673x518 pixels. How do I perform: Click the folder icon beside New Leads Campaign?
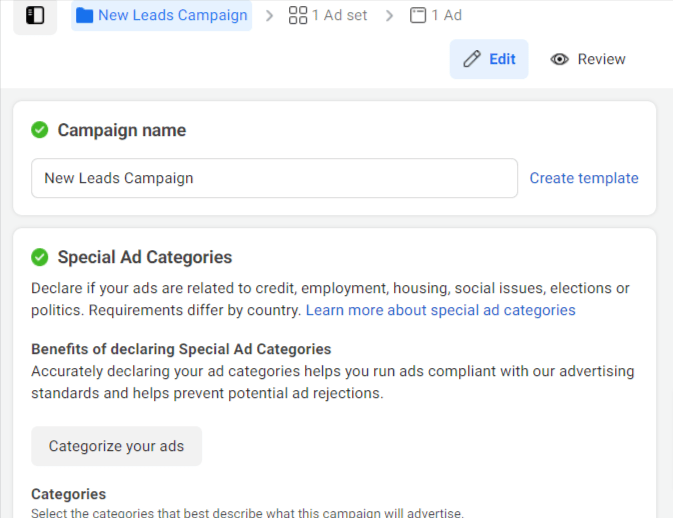click(85, 16)
